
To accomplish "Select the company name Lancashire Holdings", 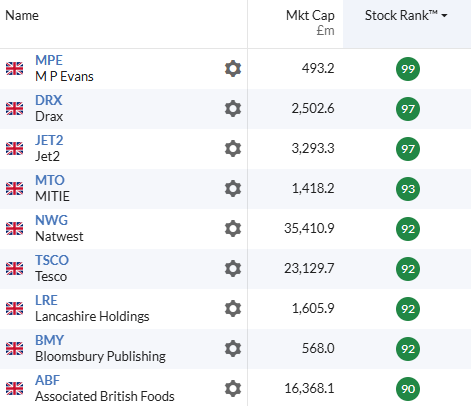I will (x=92, y=317).
